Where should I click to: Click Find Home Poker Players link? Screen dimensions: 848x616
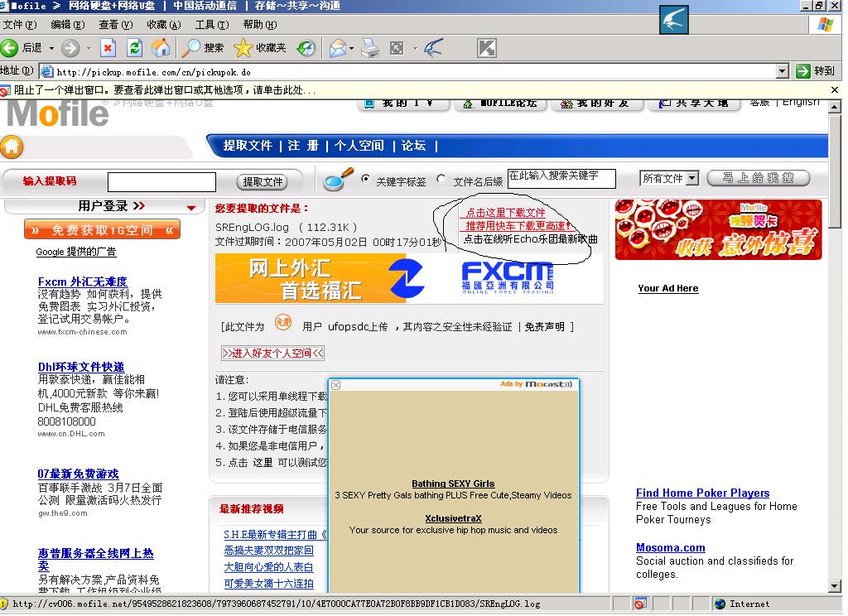click(x=702, y=493)
